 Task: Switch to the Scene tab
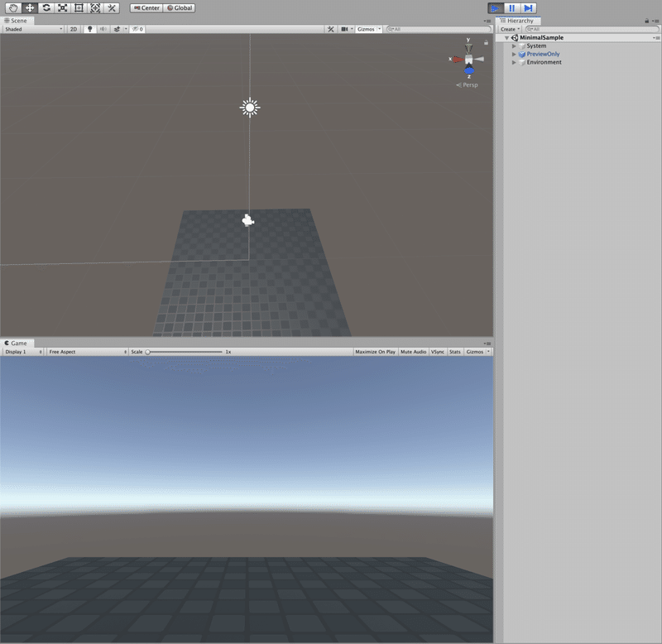pyautogui.click(x=16, y=20)
